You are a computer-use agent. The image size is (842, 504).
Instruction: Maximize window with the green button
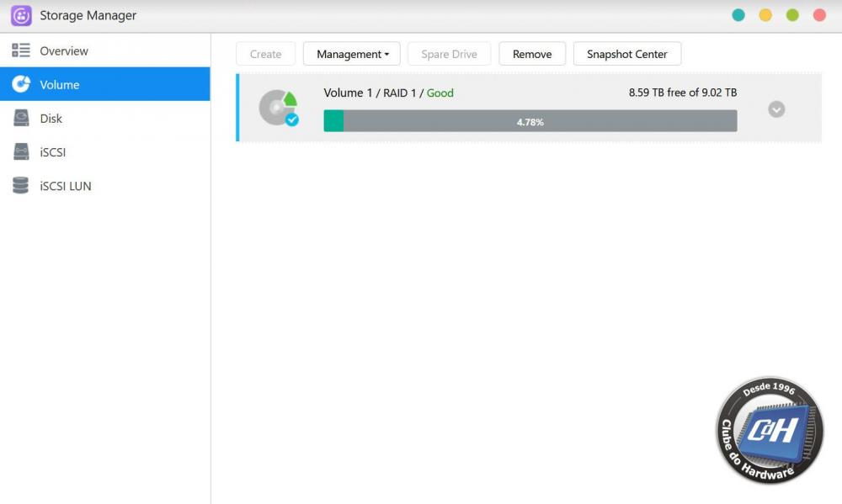click(x=792, y=15)
